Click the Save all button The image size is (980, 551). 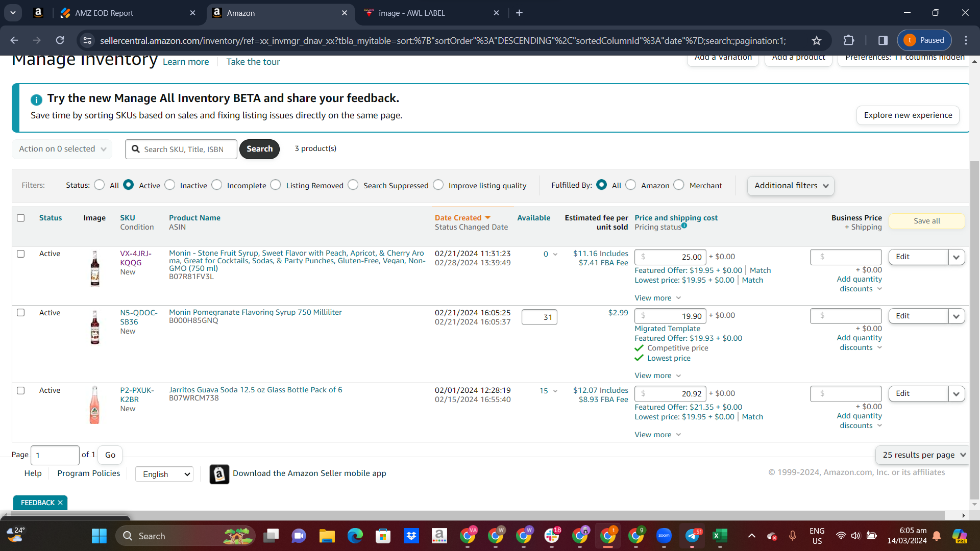point(927,221)
